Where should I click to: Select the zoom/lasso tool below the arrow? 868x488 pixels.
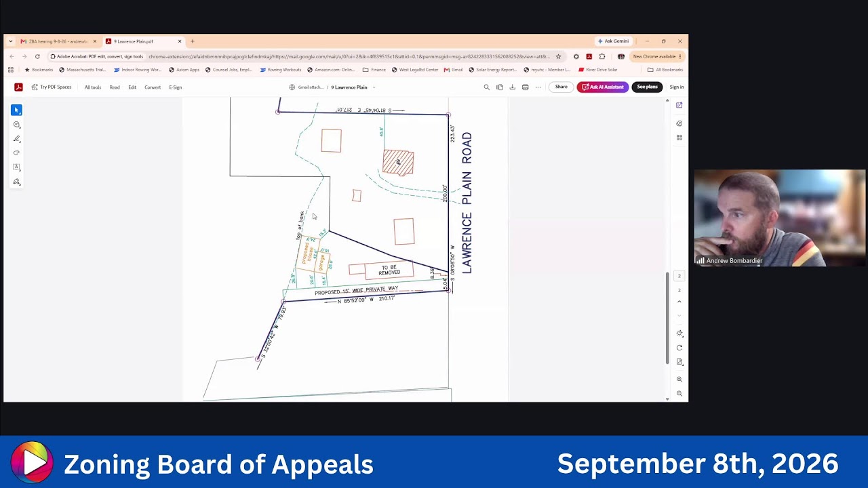pyautogui.click(x=16, y=124)
